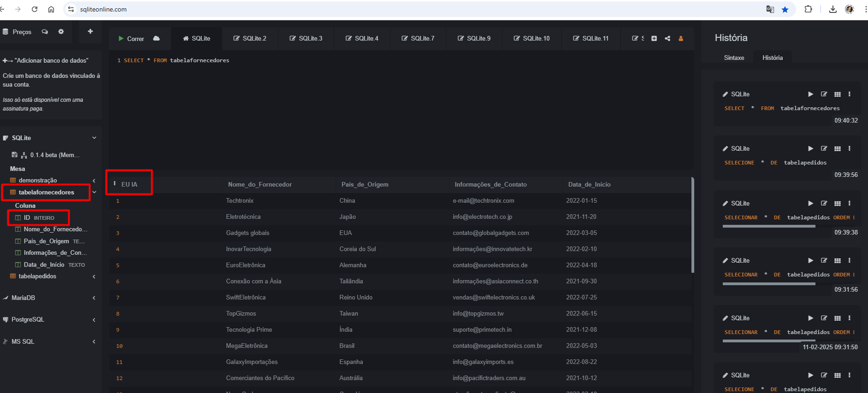Screen dimensions: 868x393
Task: Run the query with Correr
Action: pyautogui.click(x=131, y=39)
